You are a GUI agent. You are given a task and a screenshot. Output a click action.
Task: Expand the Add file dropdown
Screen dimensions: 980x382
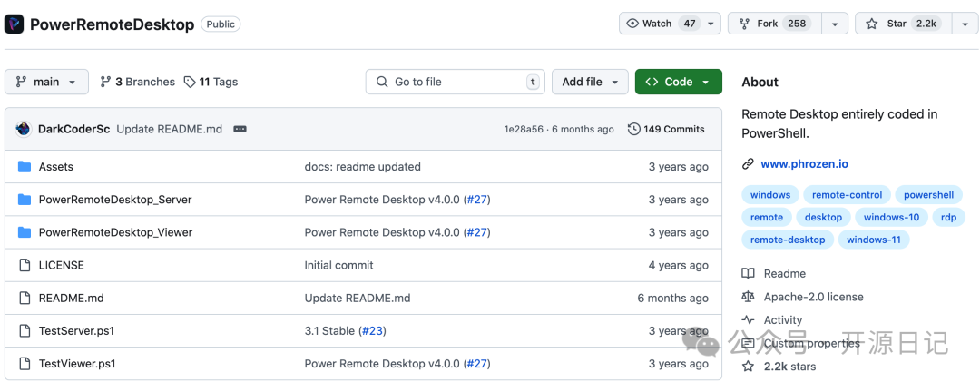(x=590, y=82)
